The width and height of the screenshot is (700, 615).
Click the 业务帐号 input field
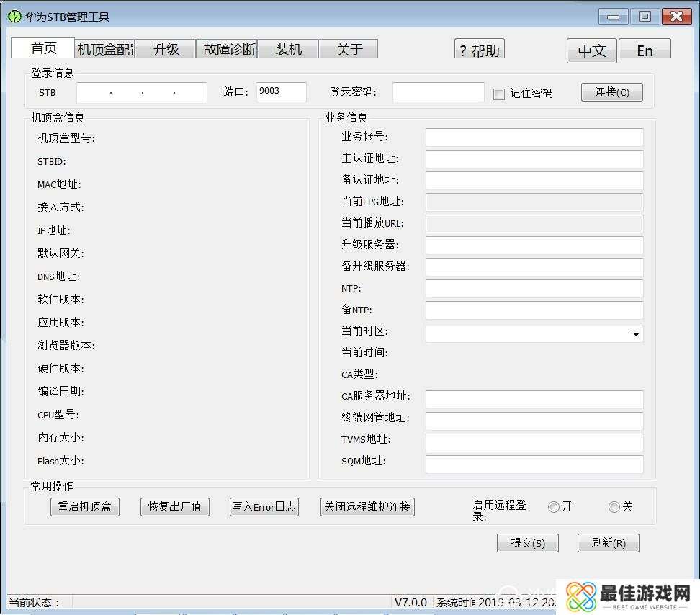point(534,138)
